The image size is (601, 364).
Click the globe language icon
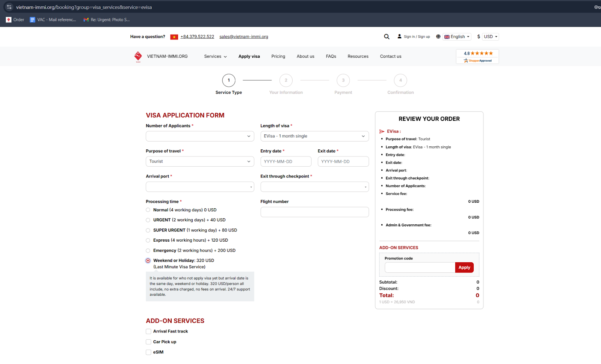click(x=438, y=37)
